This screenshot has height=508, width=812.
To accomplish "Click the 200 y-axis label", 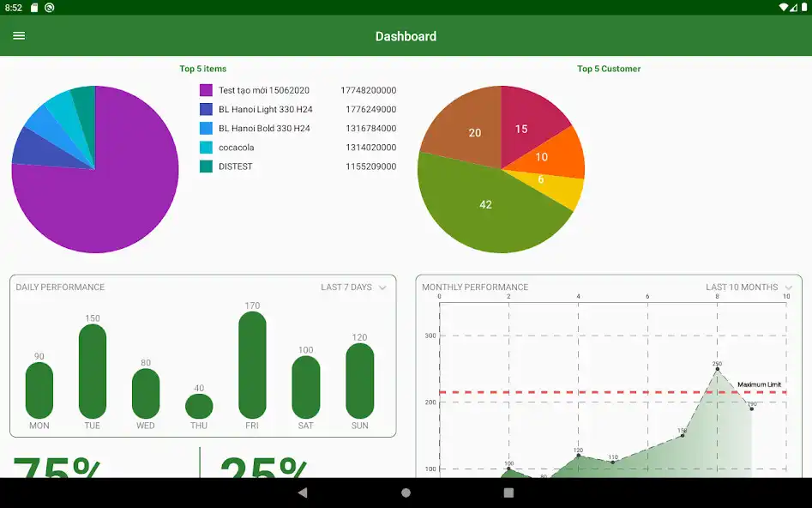I will [430, 402].
